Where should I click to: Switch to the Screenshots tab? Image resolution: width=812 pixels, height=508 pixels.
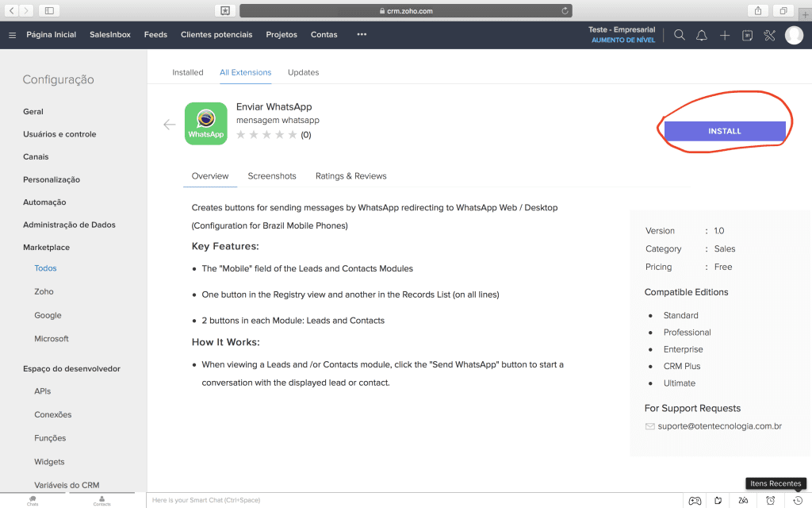[272, 176]
